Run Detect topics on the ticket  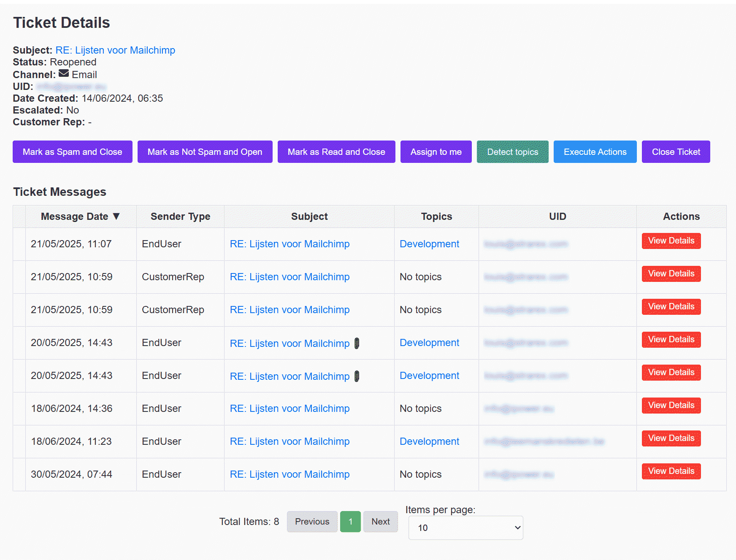click(x=513, y=151)
